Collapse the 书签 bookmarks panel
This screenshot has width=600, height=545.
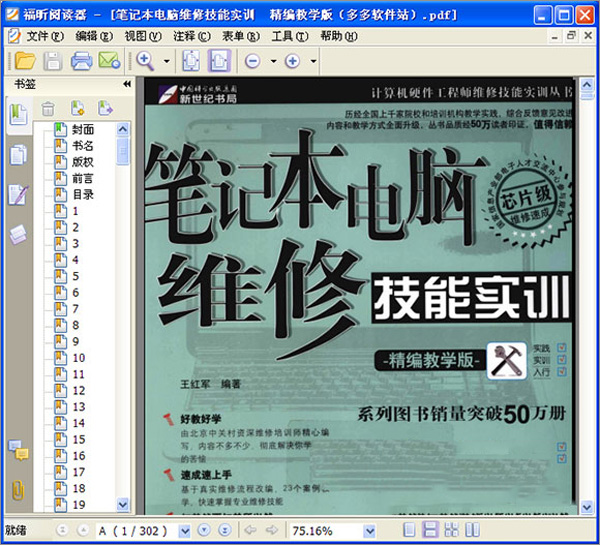tap(127, 84)
